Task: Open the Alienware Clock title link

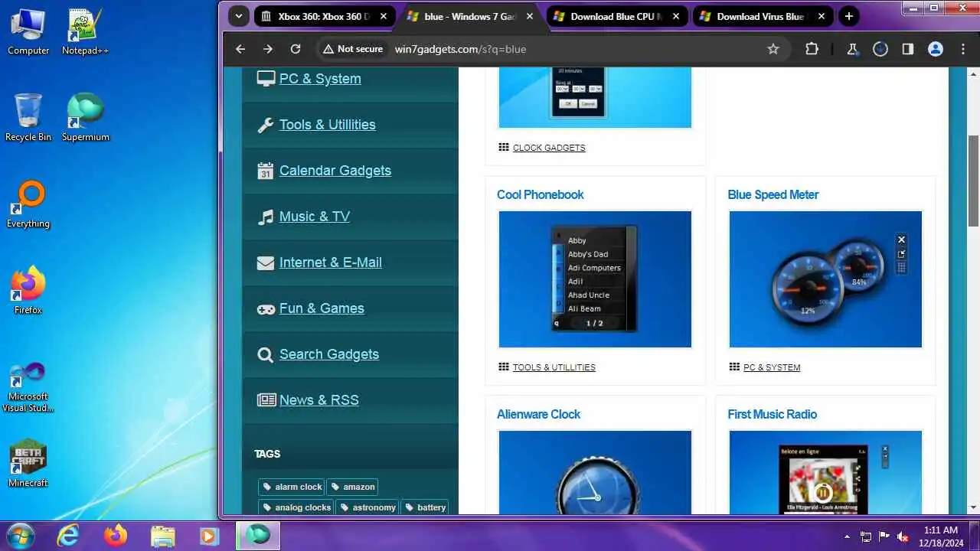Action: click(539, 414)
